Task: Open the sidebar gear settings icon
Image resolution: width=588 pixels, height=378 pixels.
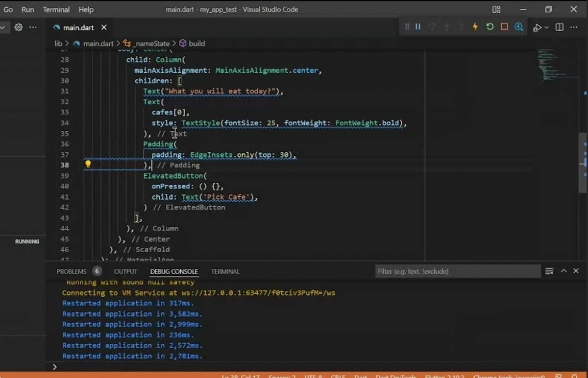Action: pyautogui.click(x=19, y=27)
